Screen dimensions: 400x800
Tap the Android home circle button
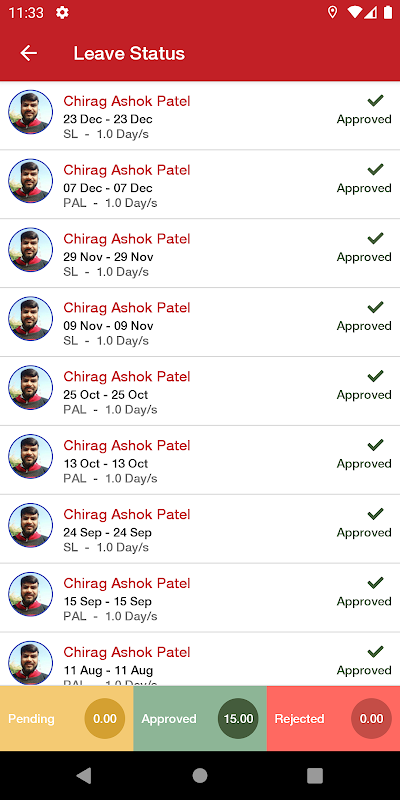click(200, 776)
